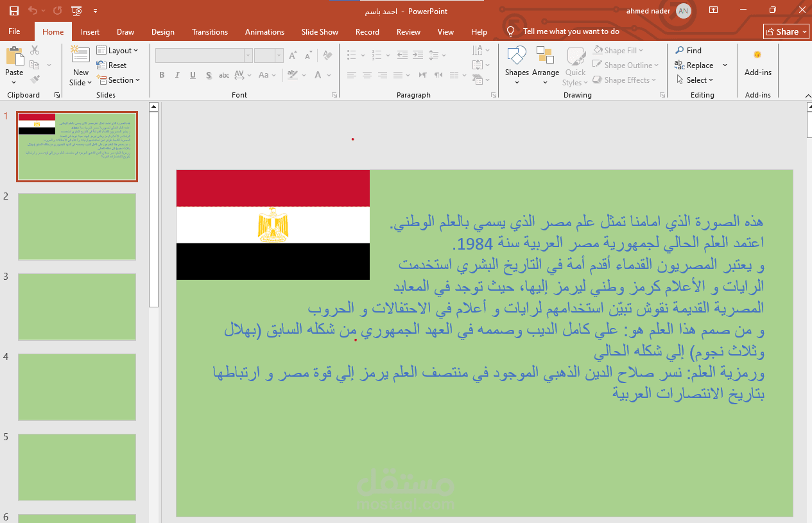Click the New Slide icon
The height and width of the screenshot is (523, 812).
point(80,55)
